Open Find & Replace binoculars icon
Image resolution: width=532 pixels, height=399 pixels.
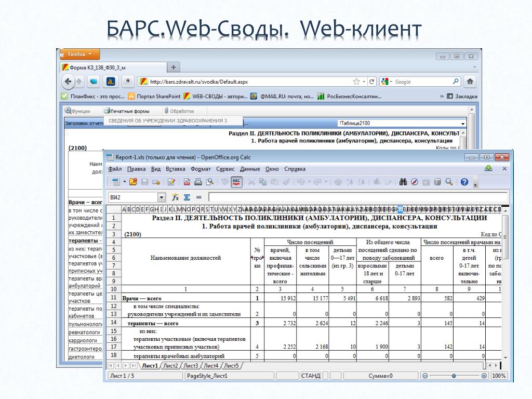tap(403, 182)
